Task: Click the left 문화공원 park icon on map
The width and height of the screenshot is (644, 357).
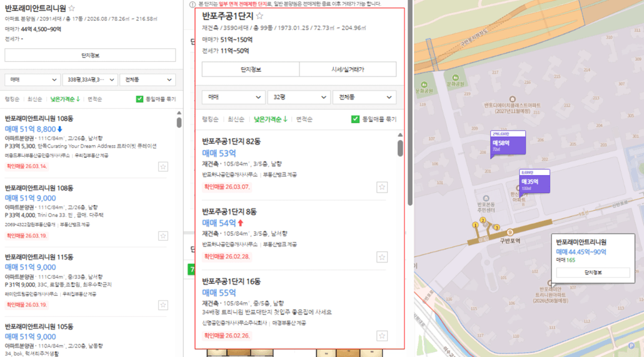Action: click(x=424, y=84)
